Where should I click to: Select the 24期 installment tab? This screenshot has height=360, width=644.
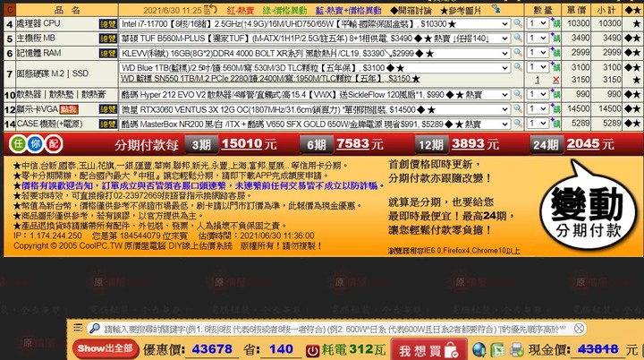[546, 144]
